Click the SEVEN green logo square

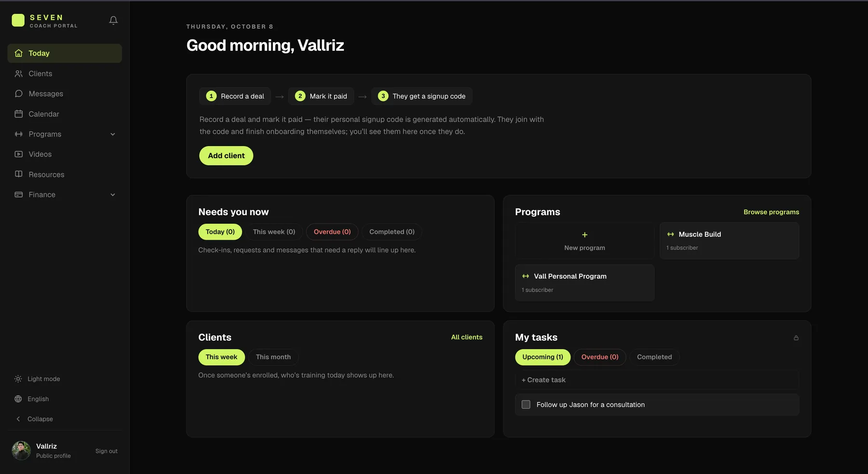18,20
